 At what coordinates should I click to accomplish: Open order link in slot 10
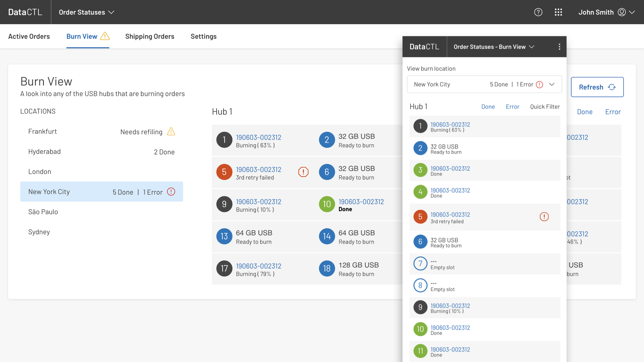coord(361,202)
